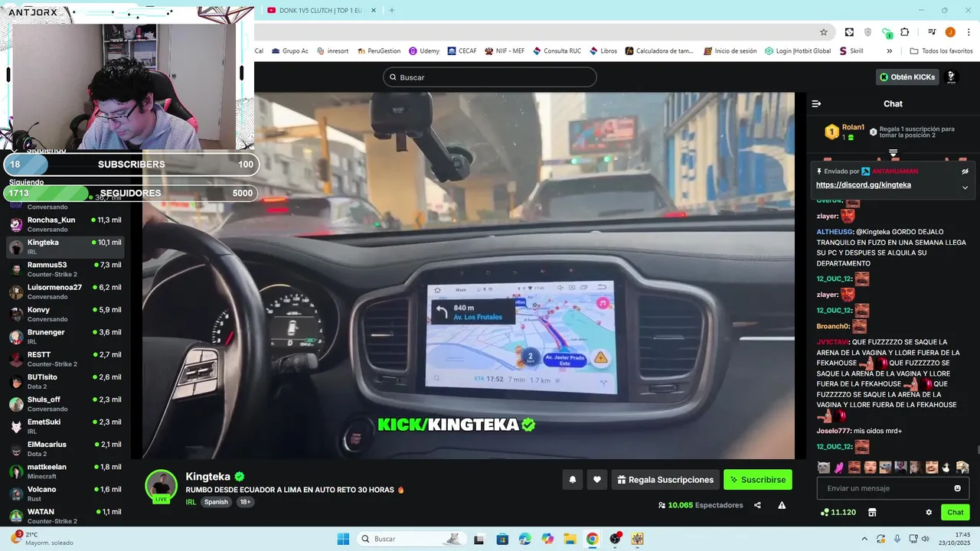This screenshot has width=980, height=551.
Task: Close the DONK 1V5 CLUTCH tab
Action: (x=373, y=11)
